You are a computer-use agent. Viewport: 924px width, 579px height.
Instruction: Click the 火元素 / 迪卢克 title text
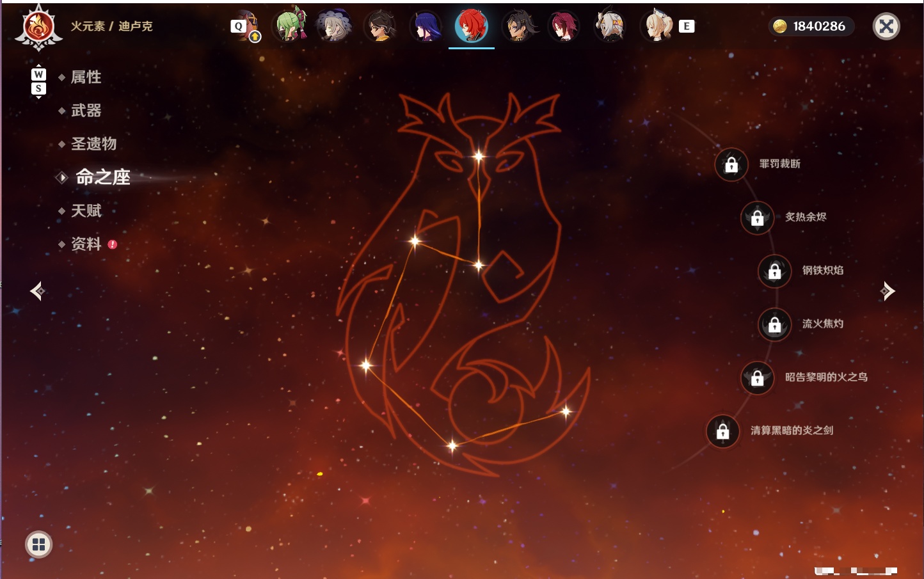[111, 26]
